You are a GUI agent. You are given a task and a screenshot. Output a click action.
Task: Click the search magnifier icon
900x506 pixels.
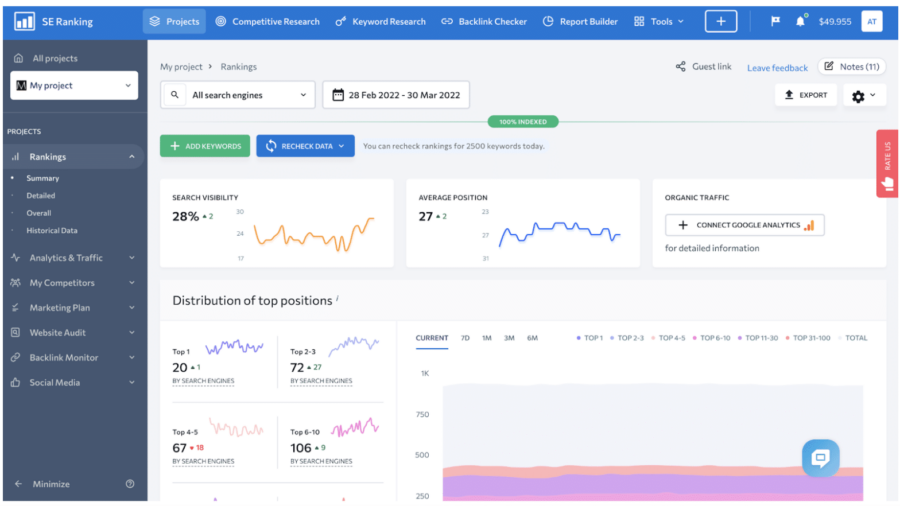click(174, 95)
